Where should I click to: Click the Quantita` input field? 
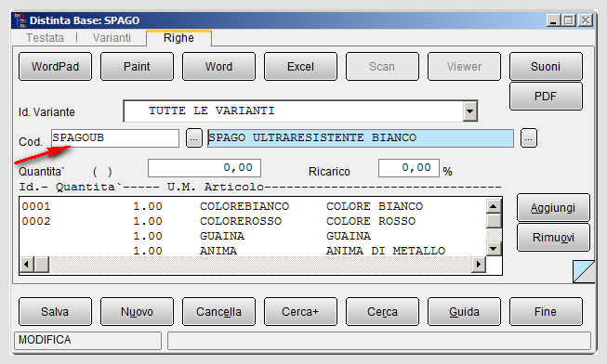tap(205, 168)
